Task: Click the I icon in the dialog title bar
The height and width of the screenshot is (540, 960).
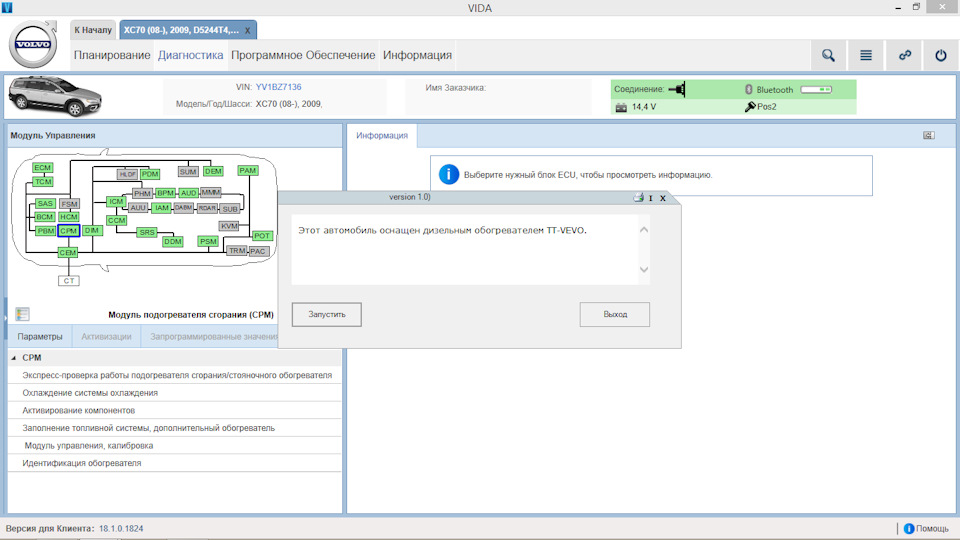Action: point(651,198)
